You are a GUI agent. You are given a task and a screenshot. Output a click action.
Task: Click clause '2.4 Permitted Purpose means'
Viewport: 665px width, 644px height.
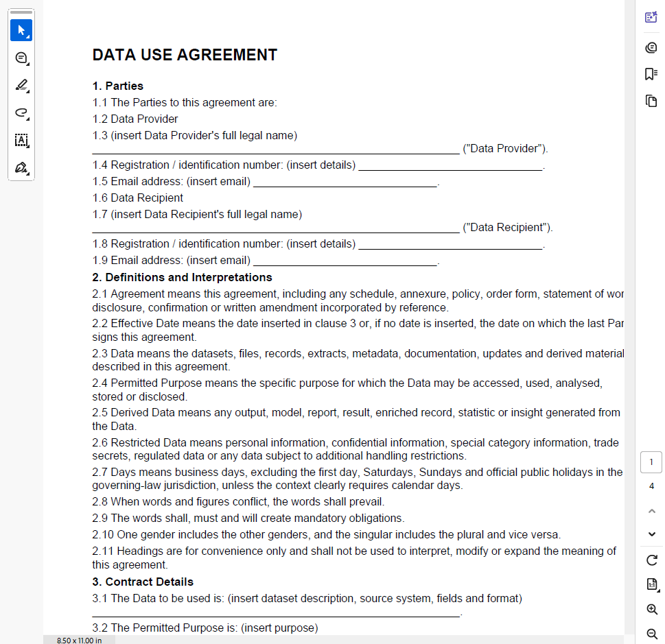[347, 390]
